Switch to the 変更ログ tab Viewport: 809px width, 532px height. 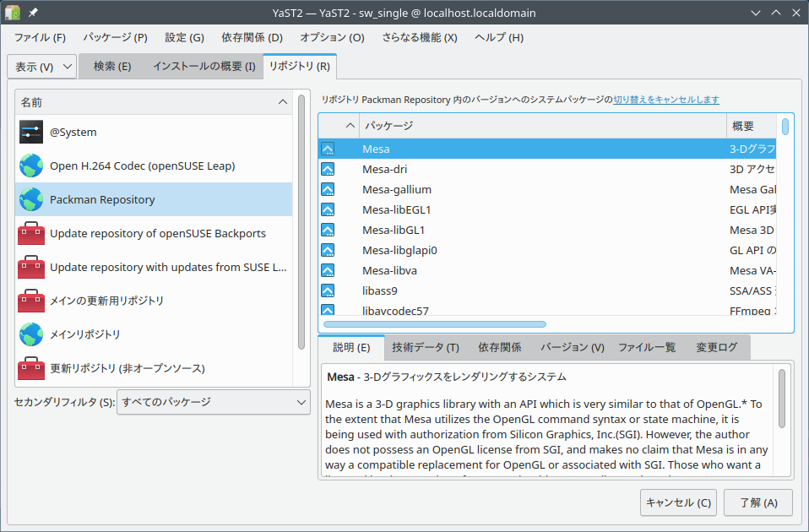tap(717, 347)
